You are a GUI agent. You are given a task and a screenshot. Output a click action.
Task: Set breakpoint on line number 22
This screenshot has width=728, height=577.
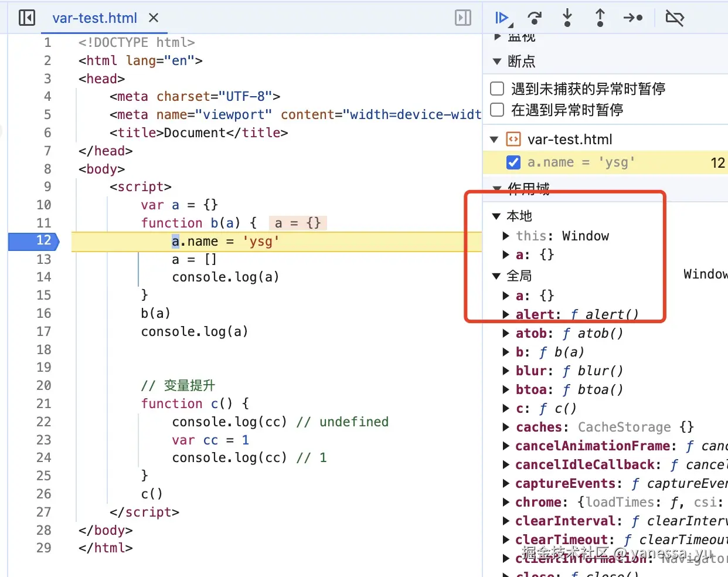(x=44, y=422)
